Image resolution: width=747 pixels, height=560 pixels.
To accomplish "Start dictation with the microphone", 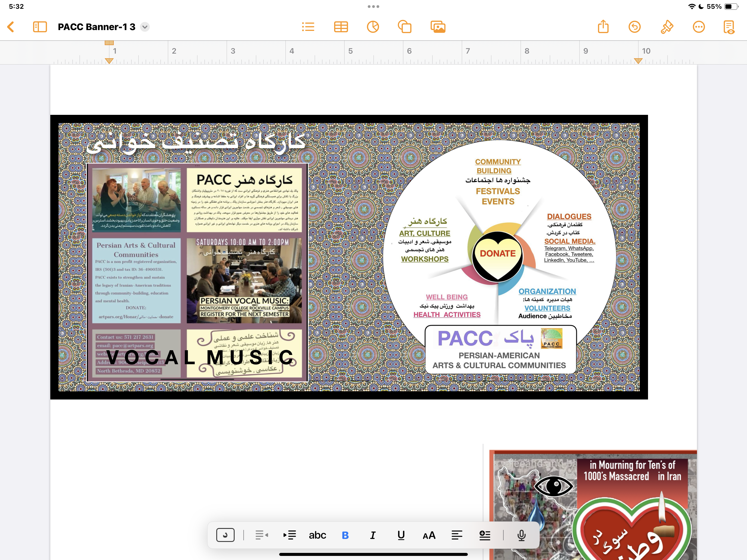I will tap(521, 535).
